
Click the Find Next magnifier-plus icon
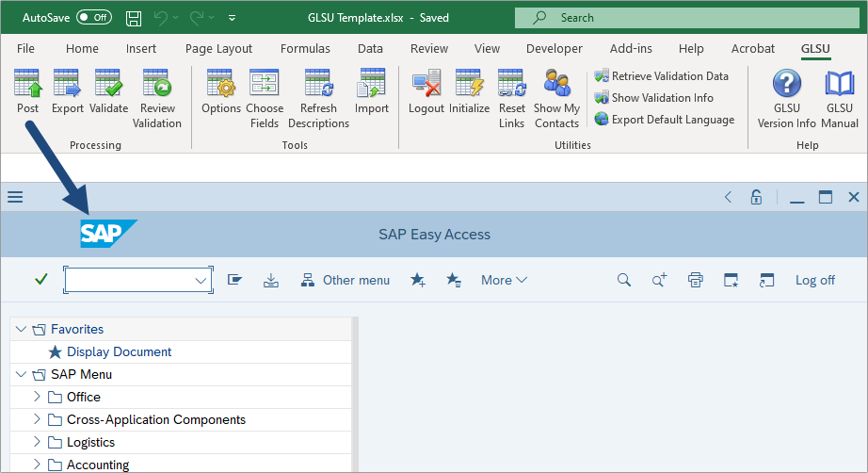(659, 280)
